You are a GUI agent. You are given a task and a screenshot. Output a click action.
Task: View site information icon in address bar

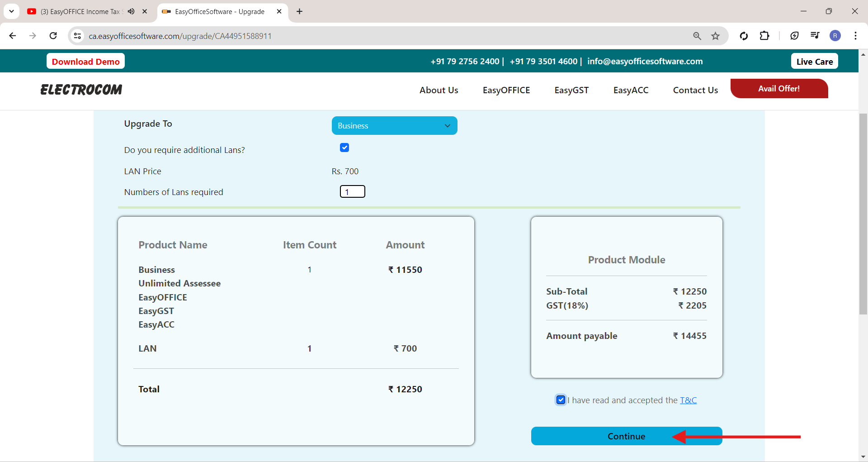point(78,36)
